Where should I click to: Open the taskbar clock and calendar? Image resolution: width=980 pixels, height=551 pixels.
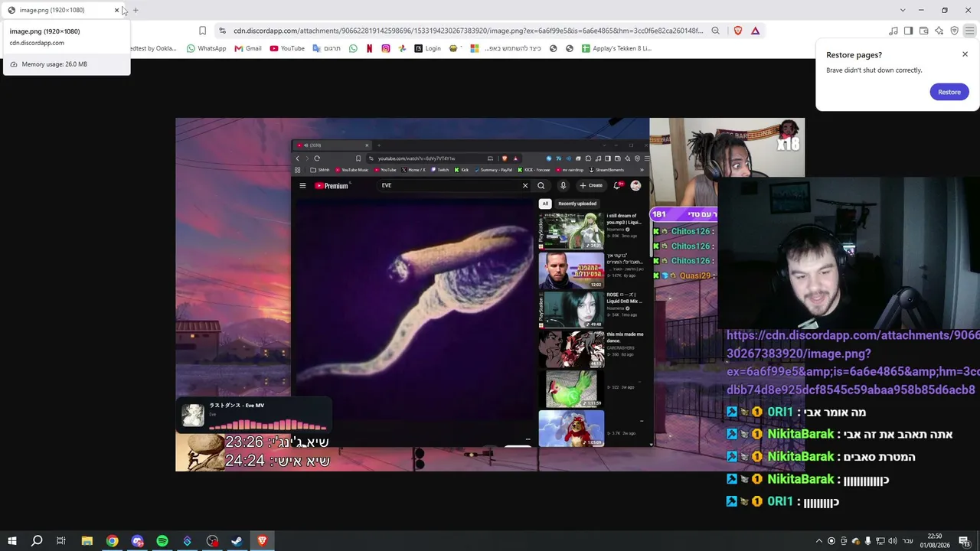(935, 541)
